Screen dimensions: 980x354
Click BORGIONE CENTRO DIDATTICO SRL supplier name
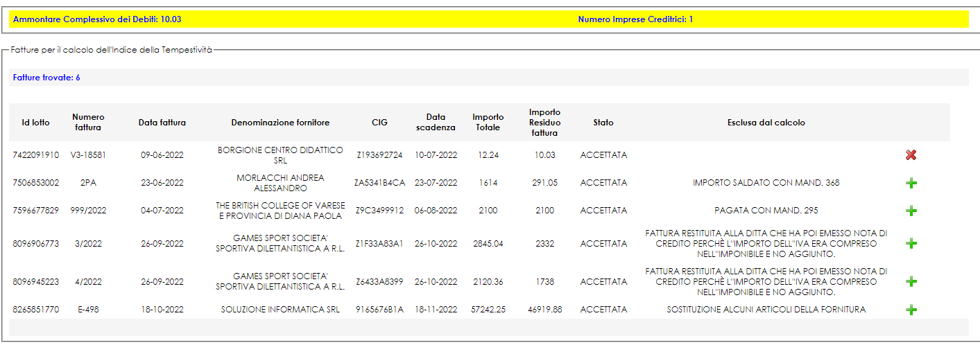point(280,155)
